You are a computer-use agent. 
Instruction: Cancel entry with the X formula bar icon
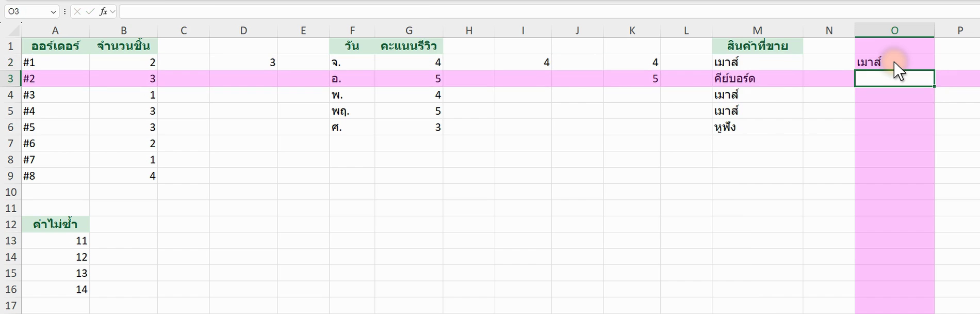coord(77,11)
